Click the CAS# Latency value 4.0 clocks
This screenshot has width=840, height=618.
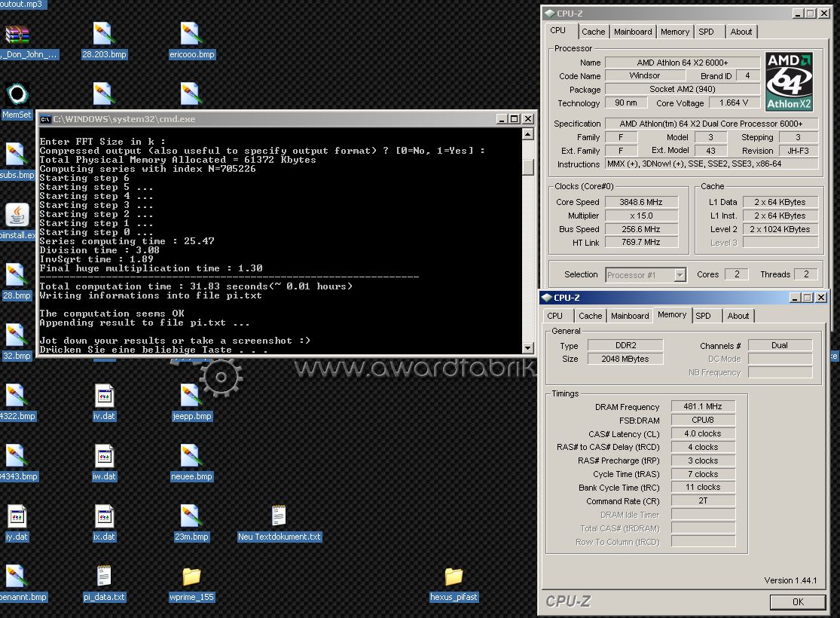point(703,433)
